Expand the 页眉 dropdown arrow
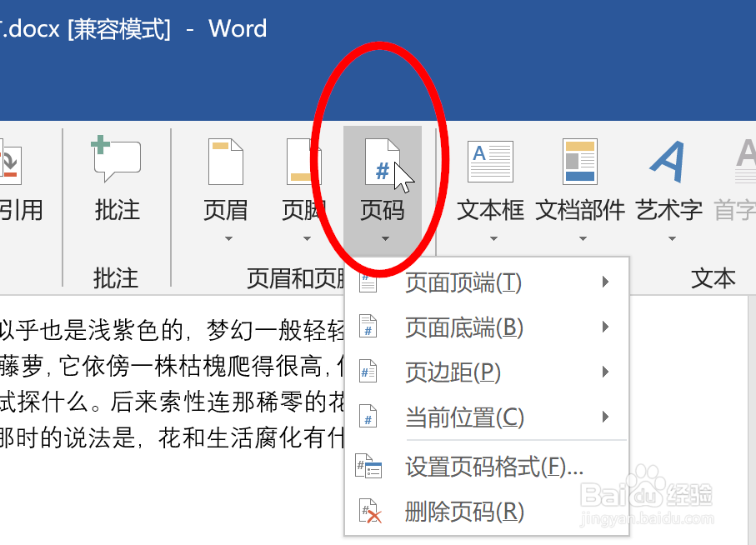Viewport: 756px width, 545px height. (x=228, y=238)
